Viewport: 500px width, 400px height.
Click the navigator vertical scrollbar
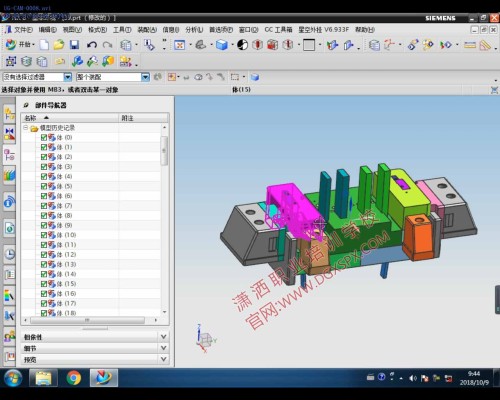tap(164, 151)
